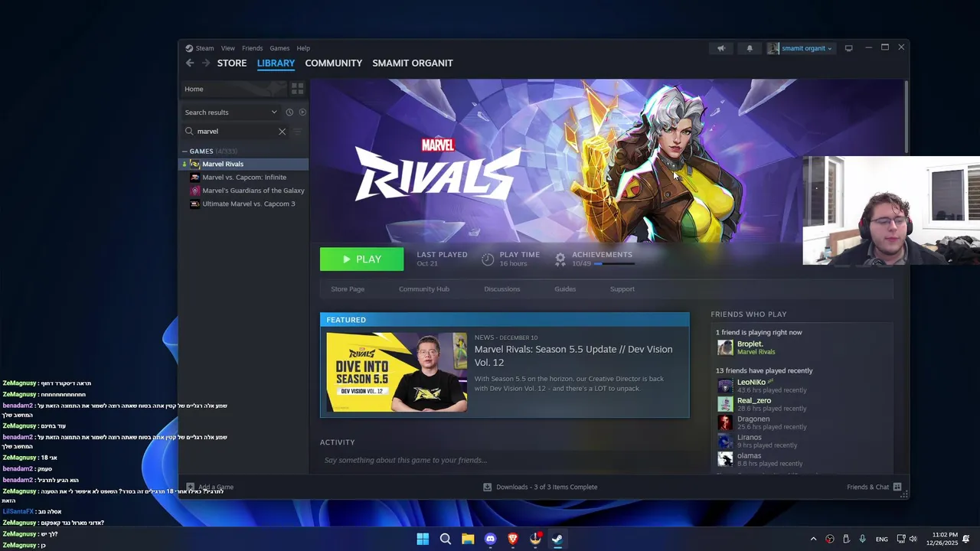Screen dimensions: 980x551
Task: Open the announcements megaphone icon
Action: pos(720,48)
